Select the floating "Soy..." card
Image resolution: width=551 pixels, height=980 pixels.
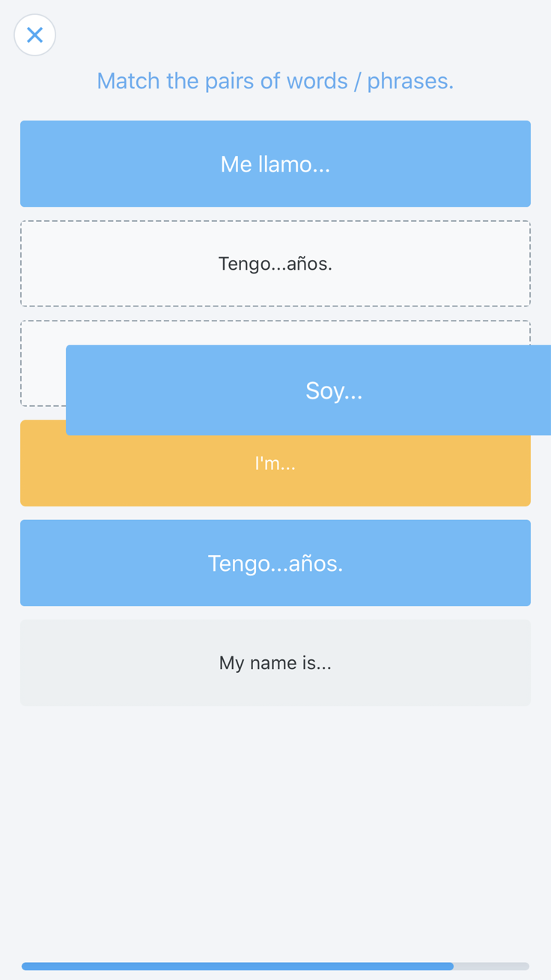[308, 390]
